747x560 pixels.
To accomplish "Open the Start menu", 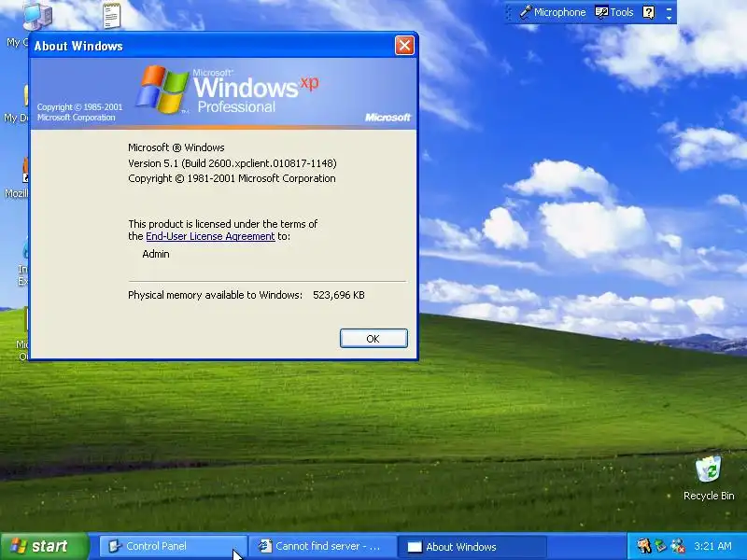I will [x=44, y=546].
